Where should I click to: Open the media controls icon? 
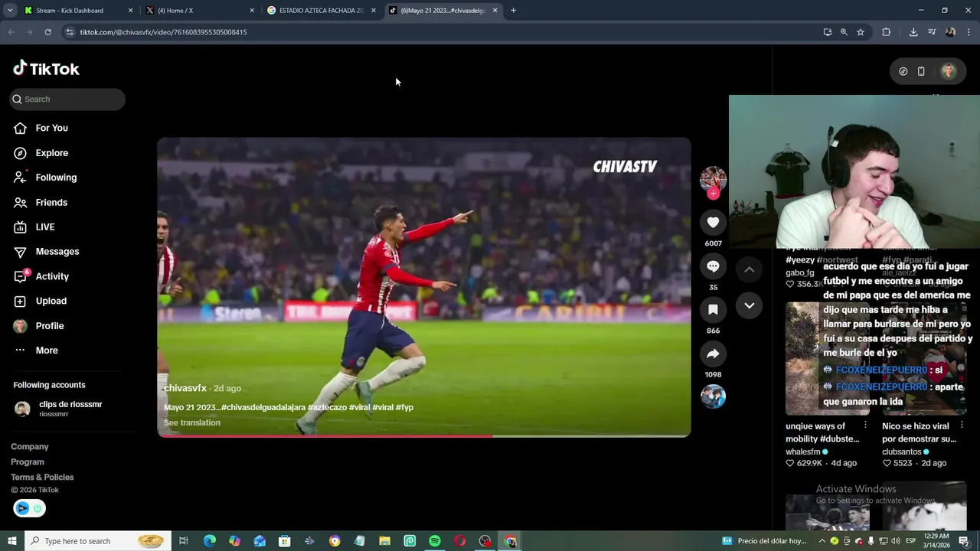click(x=932, y=32)
